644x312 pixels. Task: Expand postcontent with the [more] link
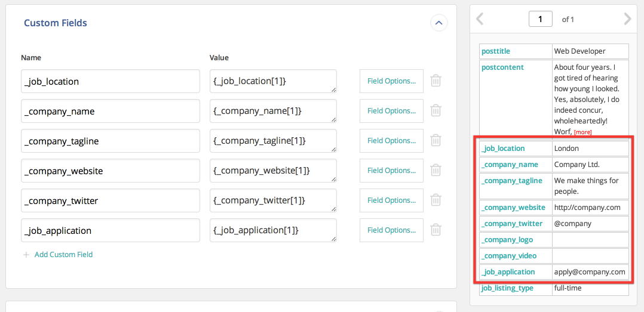coord(583,132)
